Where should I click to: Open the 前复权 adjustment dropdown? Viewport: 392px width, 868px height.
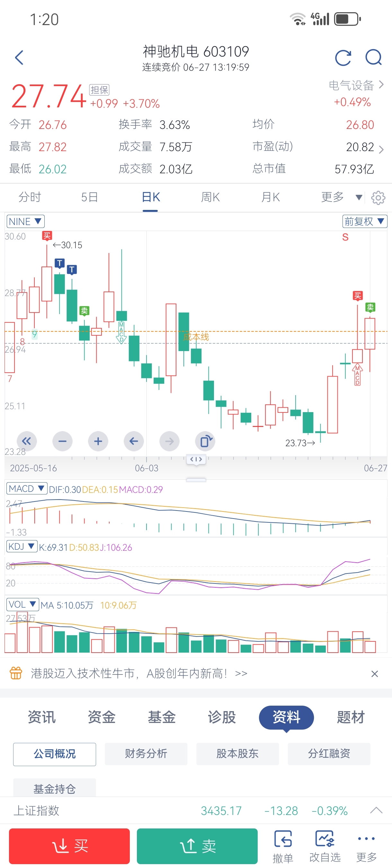point(364,222)
